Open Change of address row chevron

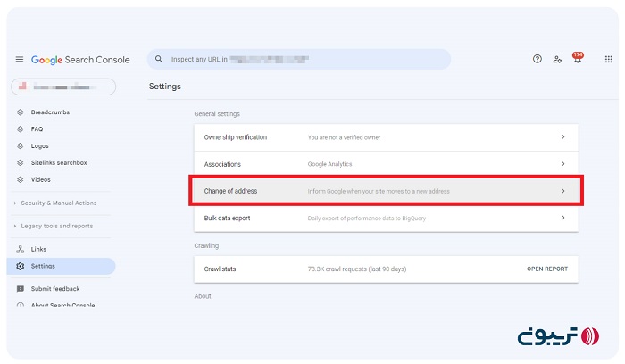pyautogui.click(x=562, y=191)
